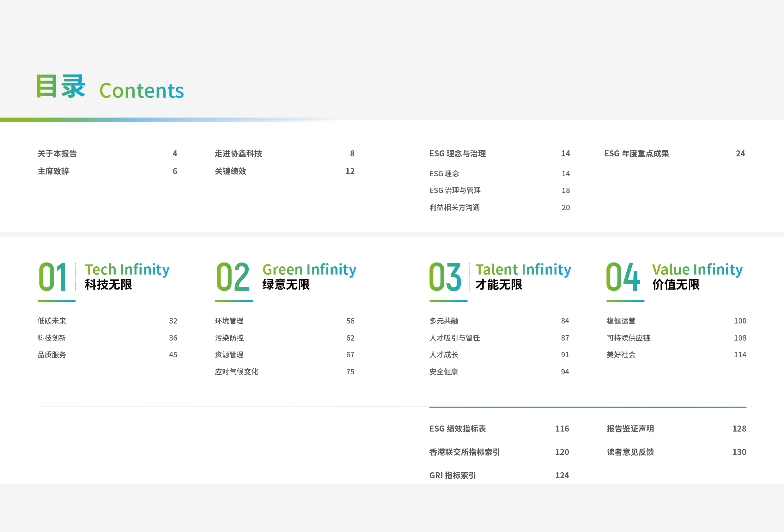Select GRI 指标索引 entry
Screen dimensions: 784x532
453,475
